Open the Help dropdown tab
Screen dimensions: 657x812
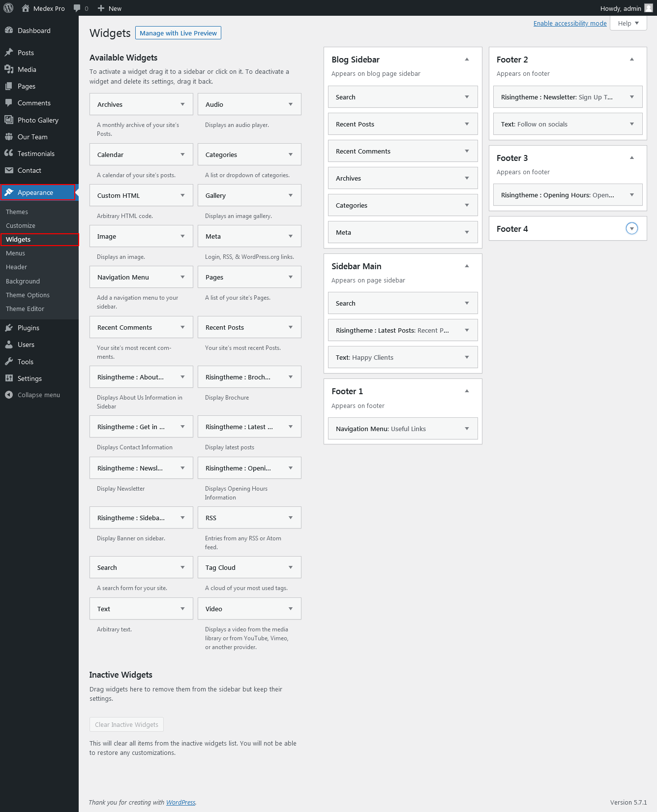point(628,23)
